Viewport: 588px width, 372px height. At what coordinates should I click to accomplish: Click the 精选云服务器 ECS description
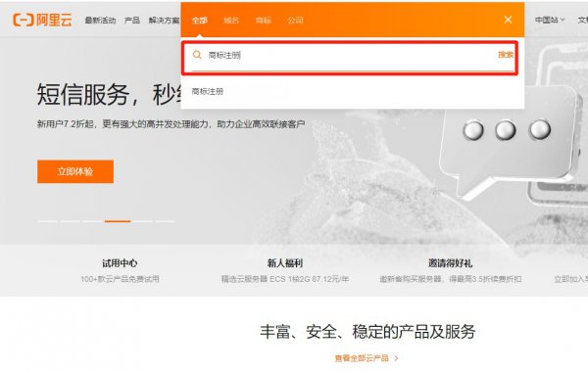tap(285, 279)
